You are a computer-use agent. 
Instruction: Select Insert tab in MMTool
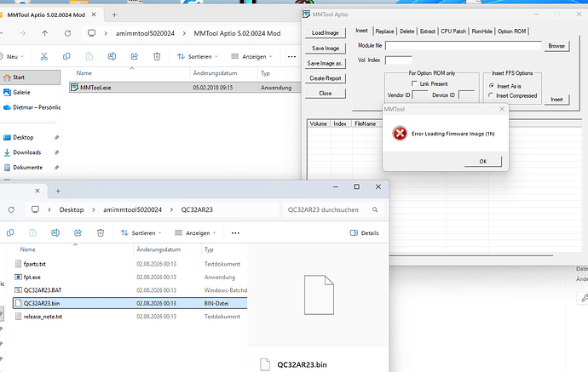point(362,31)
